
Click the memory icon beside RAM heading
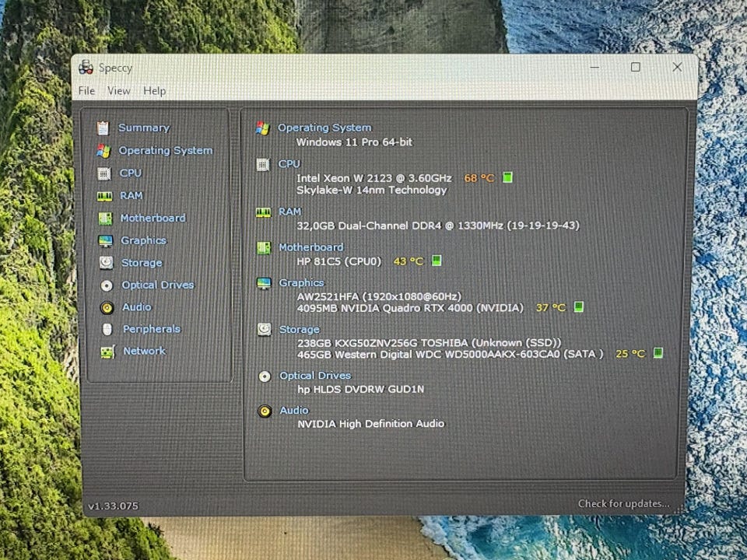pyautogui.click(x=263, y=212)
